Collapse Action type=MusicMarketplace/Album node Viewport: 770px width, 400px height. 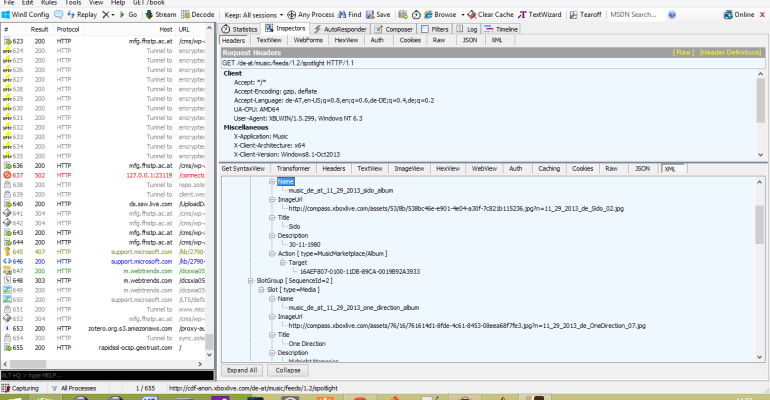coord(272,253)
